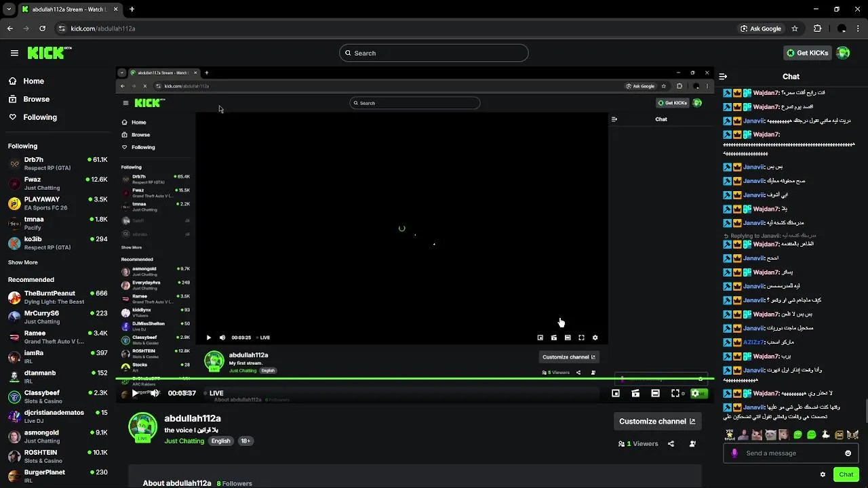Open ko3ib channel in sidebar

58,243
